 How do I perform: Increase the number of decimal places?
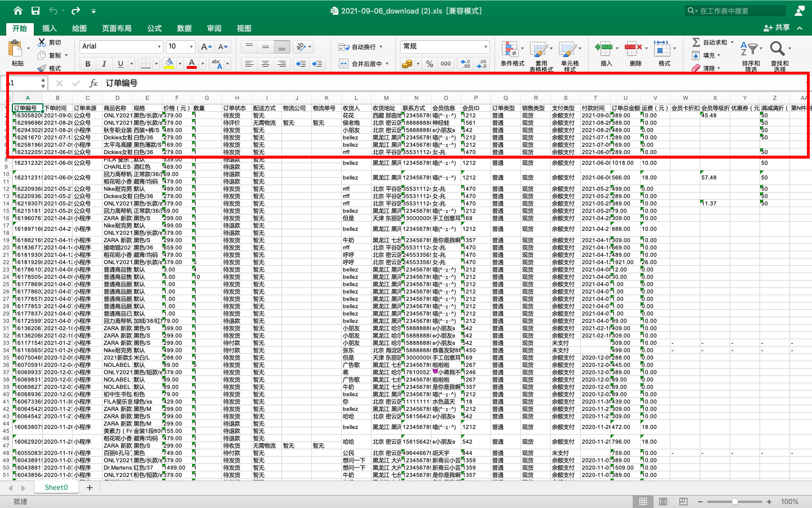pos(465,64)
